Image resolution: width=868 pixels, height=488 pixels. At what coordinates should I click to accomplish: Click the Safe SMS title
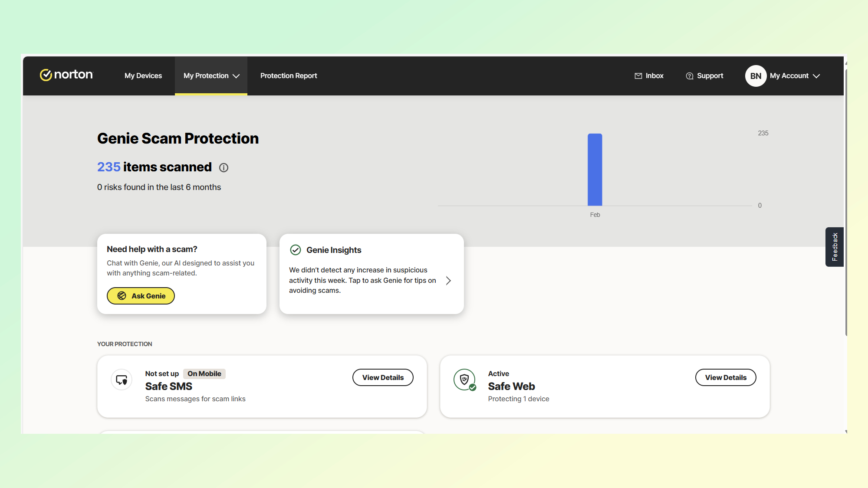pos(169,386)
